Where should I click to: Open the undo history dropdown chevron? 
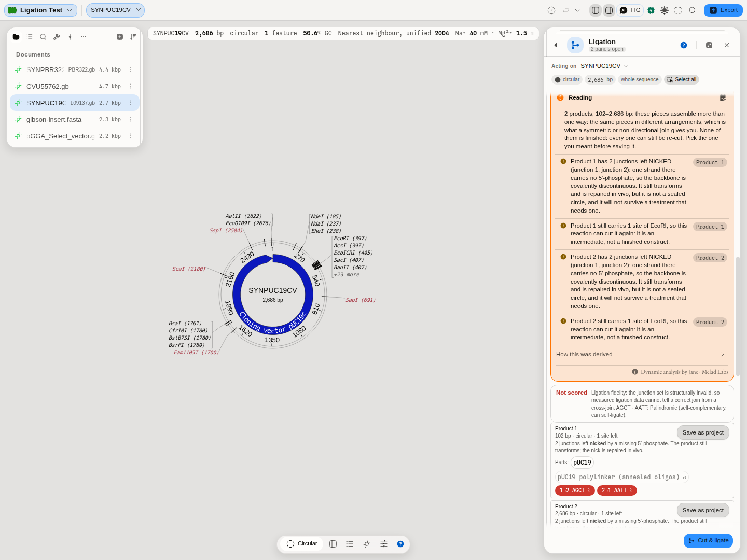(x=577, y=10)
